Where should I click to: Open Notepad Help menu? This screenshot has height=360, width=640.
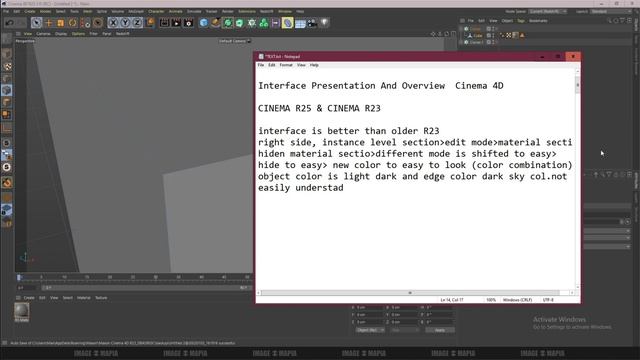[x=314, y=65]
